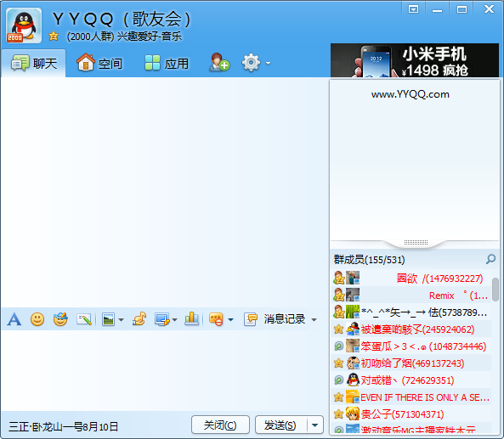
Task: Open group settings gear icon
Action: (x=251, y=63)
